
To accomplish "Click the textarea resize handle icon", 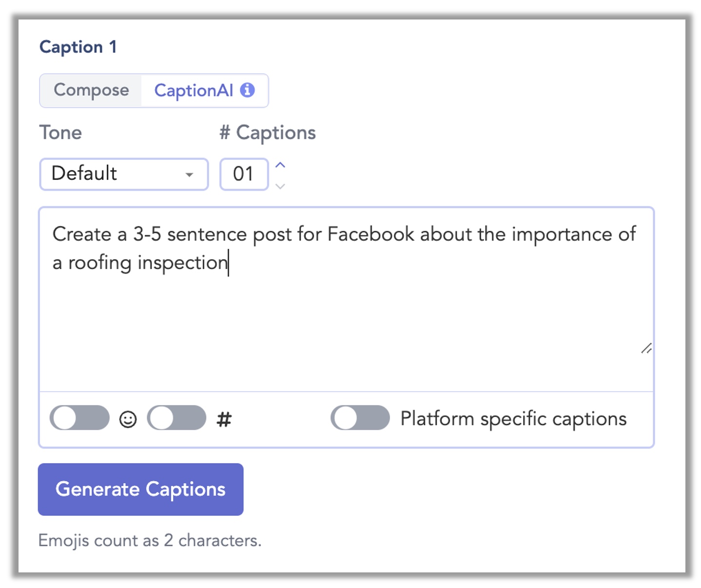I will coord(646,348).
